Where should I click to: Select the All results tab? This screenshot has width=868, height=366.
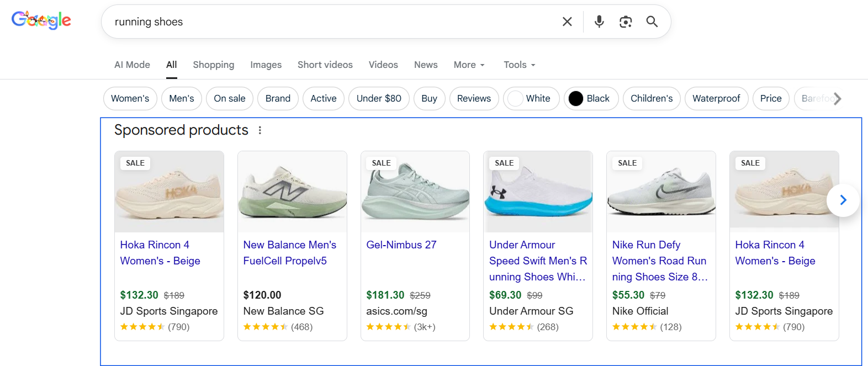[172, 65]
